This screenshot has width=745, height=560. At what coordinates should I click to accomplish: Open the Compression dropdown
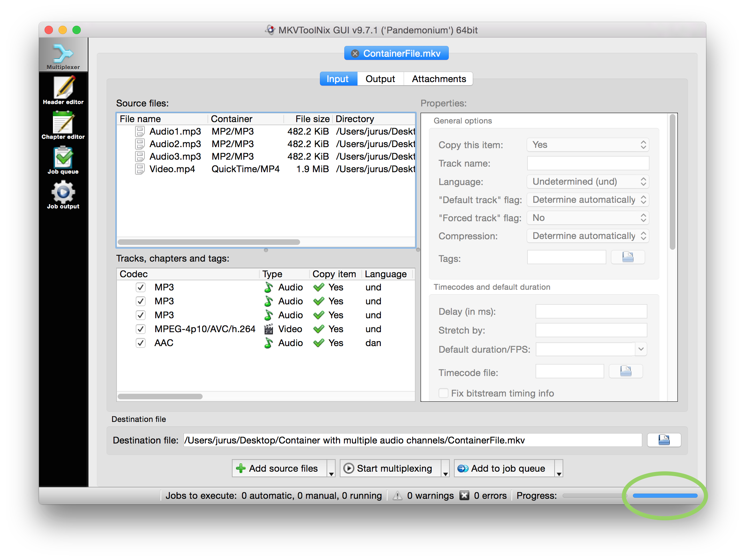click(588, 236)
